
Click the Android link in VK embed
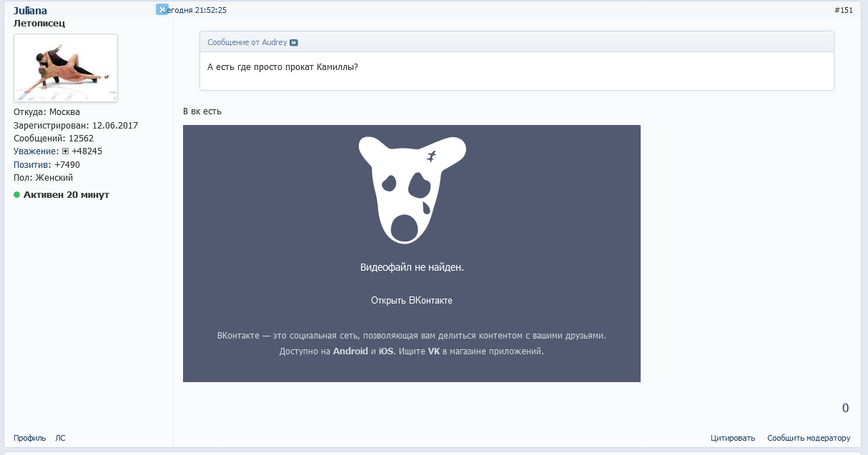point(350,351)
